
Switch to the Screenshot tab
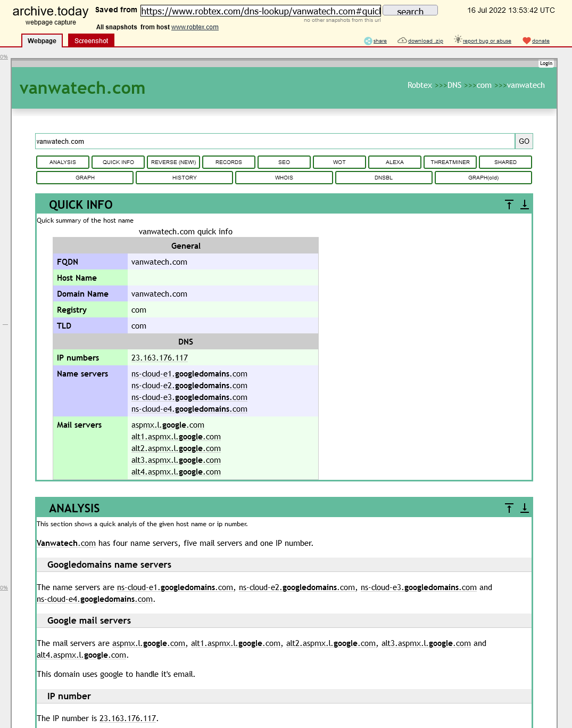pos(91,41)
